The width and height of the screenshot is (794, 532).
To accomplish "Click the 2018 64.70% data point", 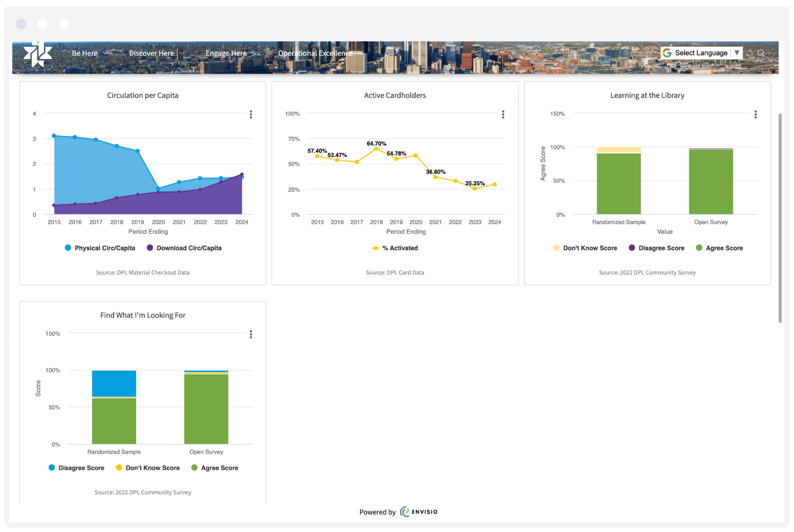I will [x=376, y=149].
